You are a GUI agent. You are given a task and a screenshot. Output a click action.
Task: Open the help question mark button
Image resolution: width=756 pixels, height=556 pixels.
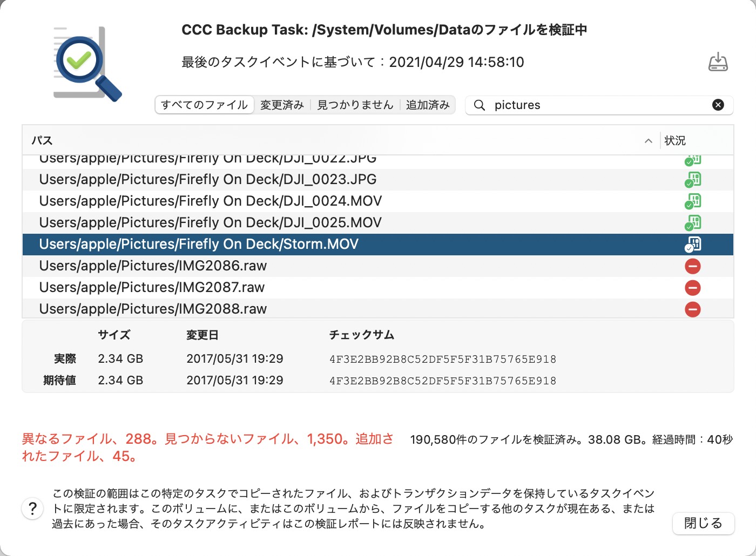tap(32, 508)
